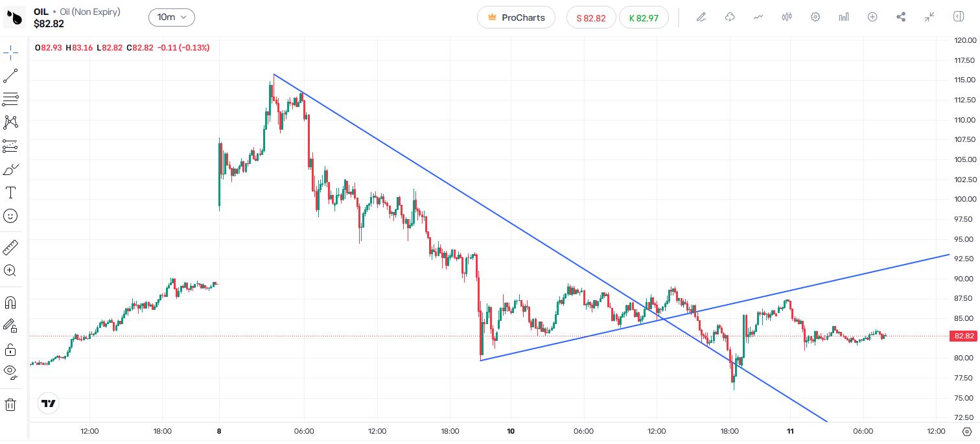Open the Fibonacci retracement tool

[x=10, y=99]
